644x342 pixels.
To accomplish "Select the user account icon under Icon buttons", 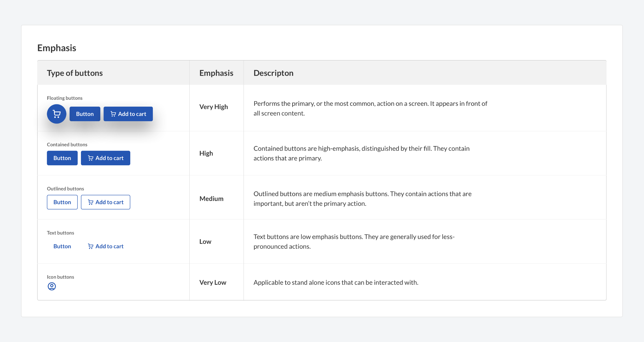I will tap(52, 286).
